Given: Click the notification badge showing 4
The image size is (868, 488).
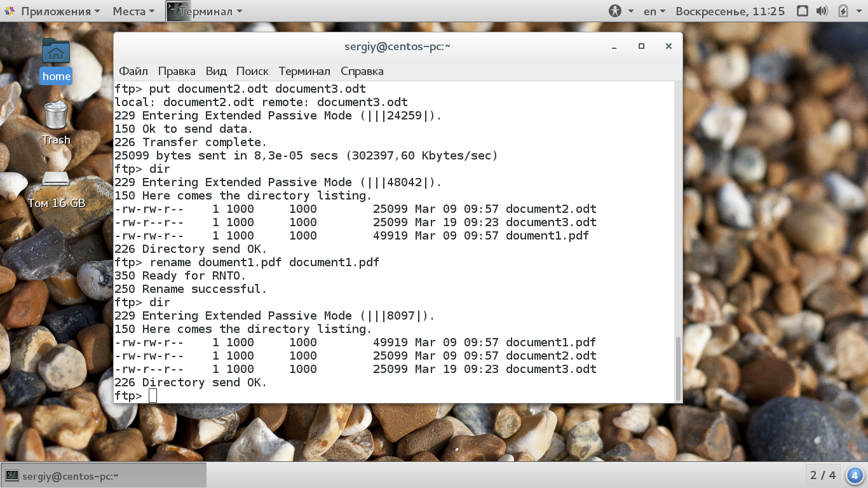Looking at the screenshot, I should point(854,475).
